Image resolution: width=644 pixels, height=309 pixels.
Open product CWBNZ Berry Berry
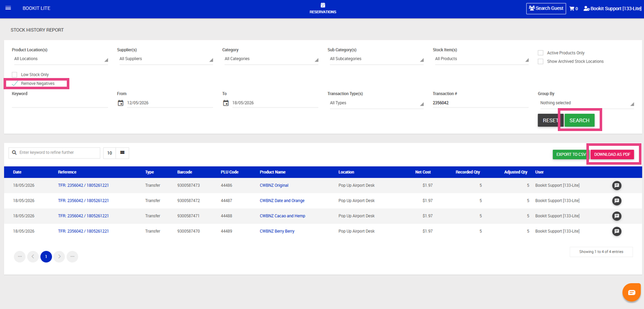click(x=277, y=231)
